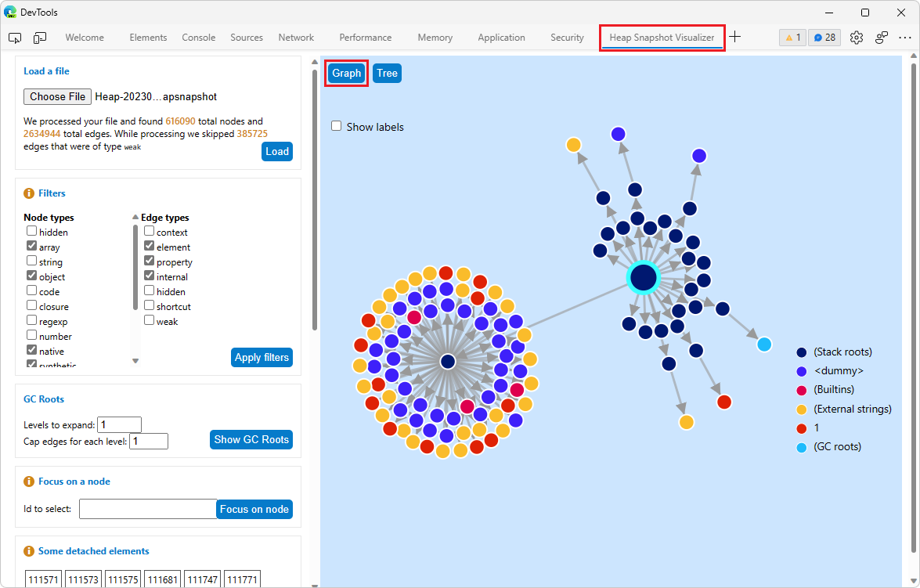Image resolution: width=920 pixels, height=588 pixels.
Task: Open the Network tab
Action: pos(296,38)
